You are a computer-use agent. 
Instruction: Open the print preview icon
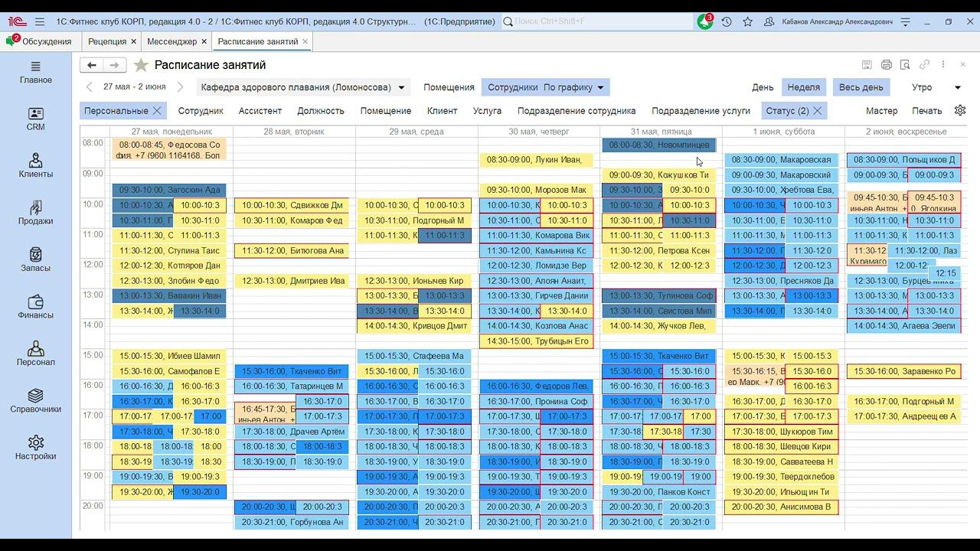coord(905,65)
